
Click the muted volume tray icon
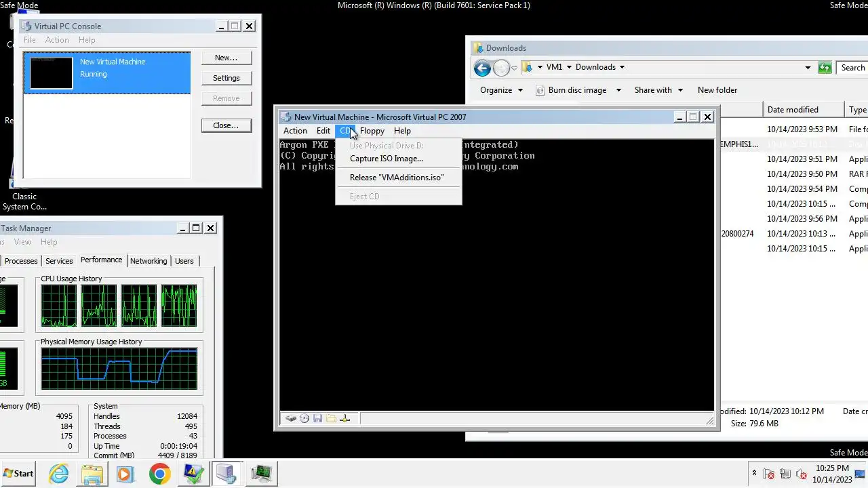801,474
